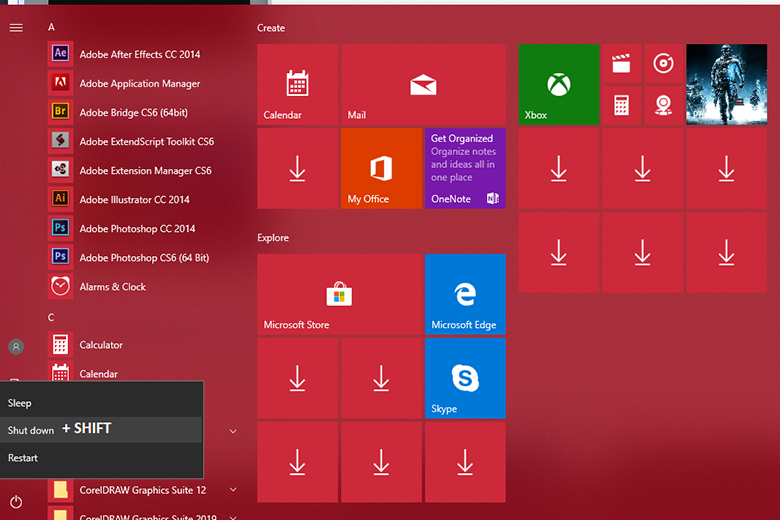Viewport: 780px width, 520px height.
Task: Click the Xbox tile
Action: (x=558, y=84)
